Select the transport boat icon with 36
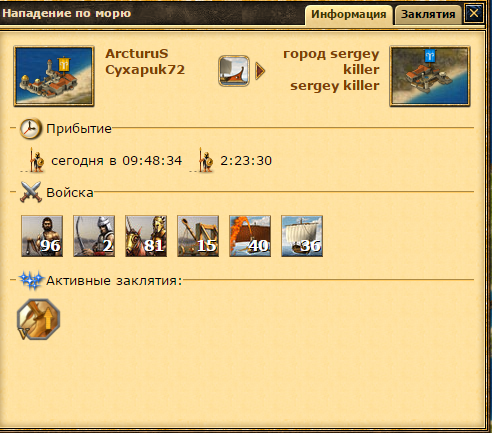This screenshot has width=492, height=433. coord(302,236)
